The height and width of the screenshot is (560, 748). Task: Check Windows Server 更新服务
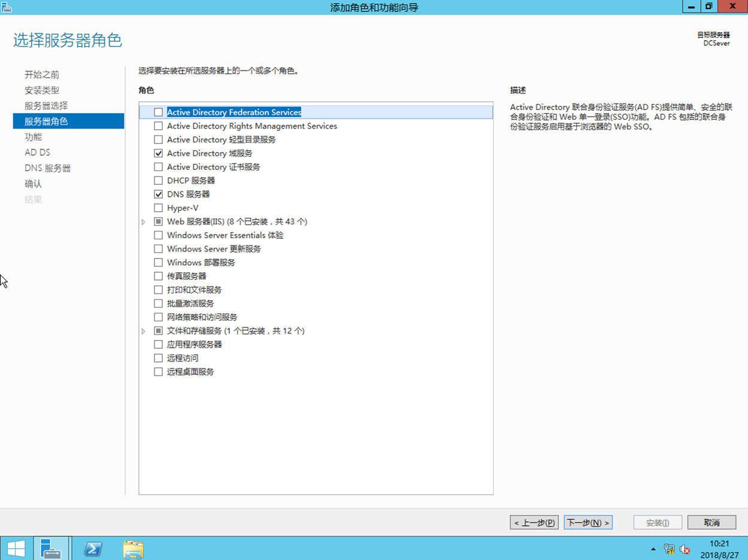159,249
